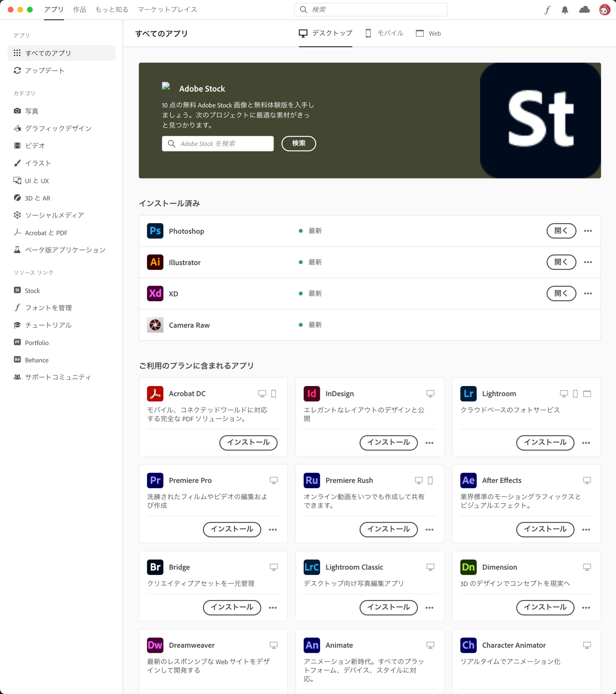Open Illustrator with the 開く button
The width and height of the screenshot is (616, 694).
coord(561,262)
